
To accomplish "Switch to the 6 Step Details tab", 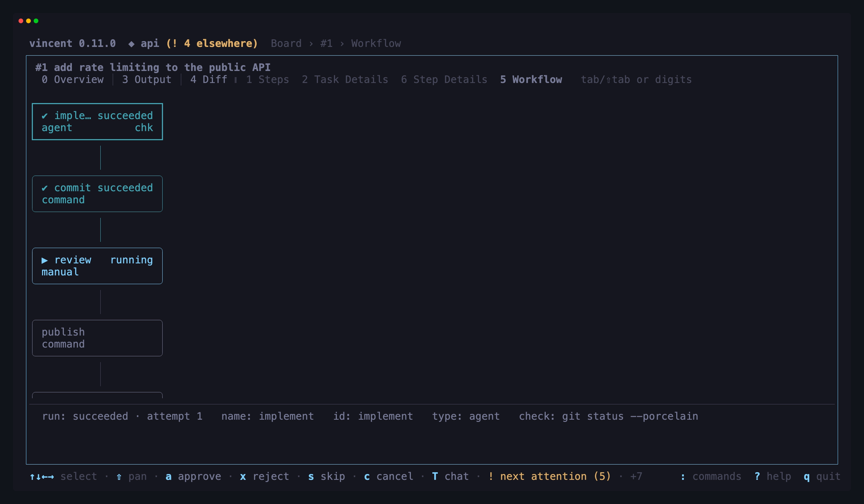I will 444,80.
